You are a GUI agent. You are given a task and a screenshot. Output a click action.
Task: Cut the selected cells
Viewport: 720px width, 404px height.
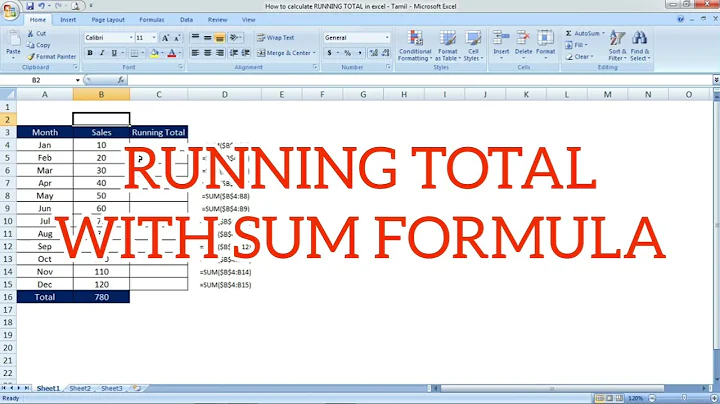pyautogui.click(x=36, y=34)
